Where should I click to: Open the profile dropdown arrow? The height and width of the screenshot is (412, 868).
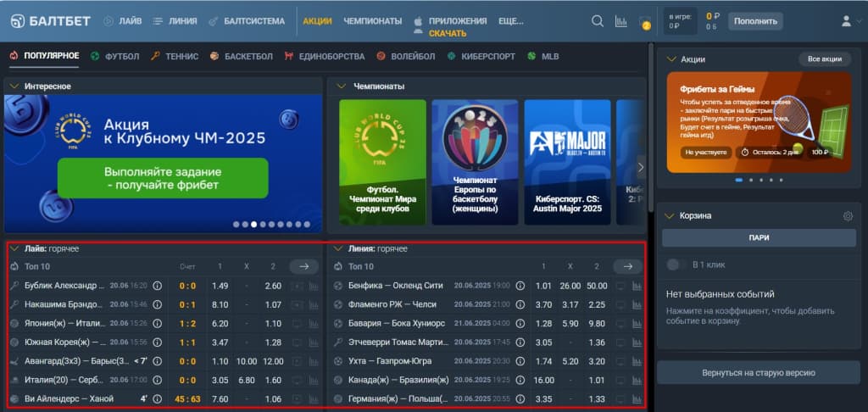click(860, 21)
